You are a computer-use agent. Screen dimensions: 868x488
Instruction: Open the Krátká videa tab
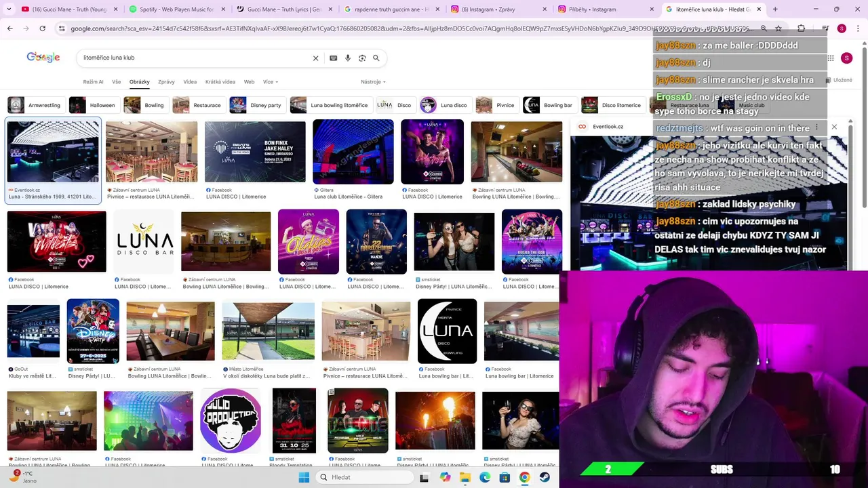[x=220, y=82]
